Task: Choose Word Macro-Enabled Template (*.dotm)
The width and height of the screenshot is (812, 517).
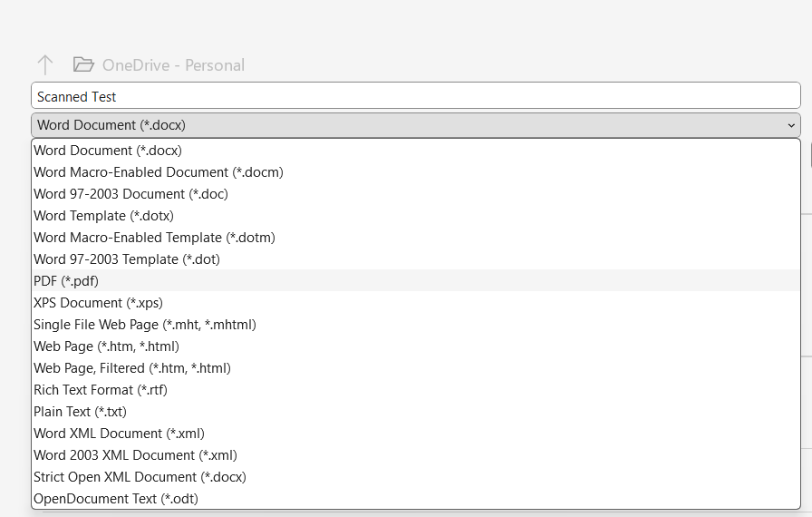Action: (x=154, y=238)
